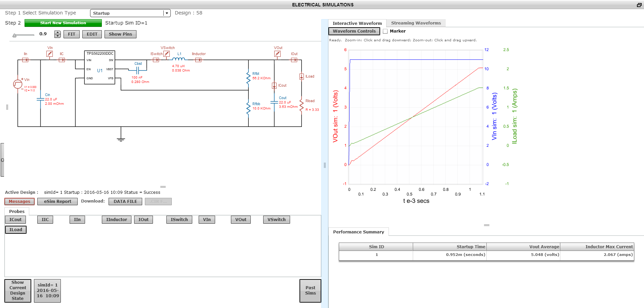Toggle the VIn probe button
644x308 pixels.
[x=207, y=220]
